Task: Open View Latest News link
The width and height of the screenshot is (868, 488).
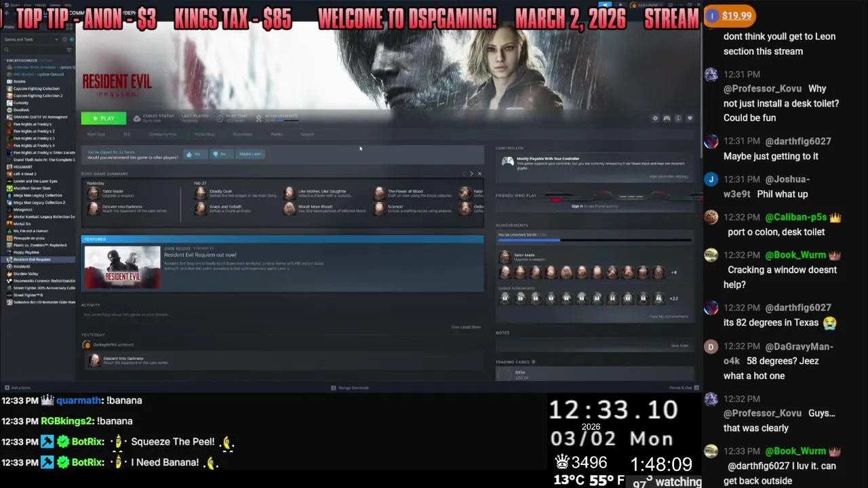Action: tap(466, 327)
